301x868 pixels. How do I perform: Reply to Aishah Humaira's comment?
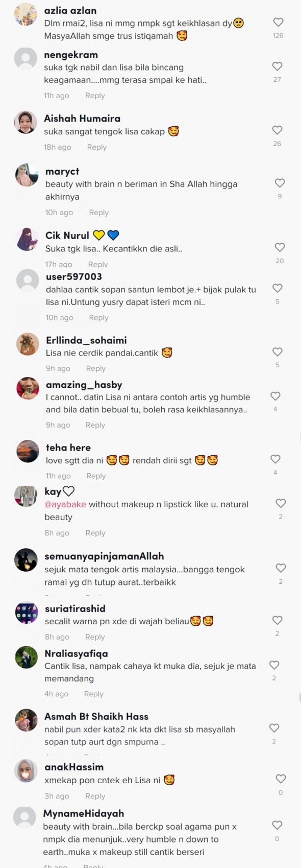[97, 147]
